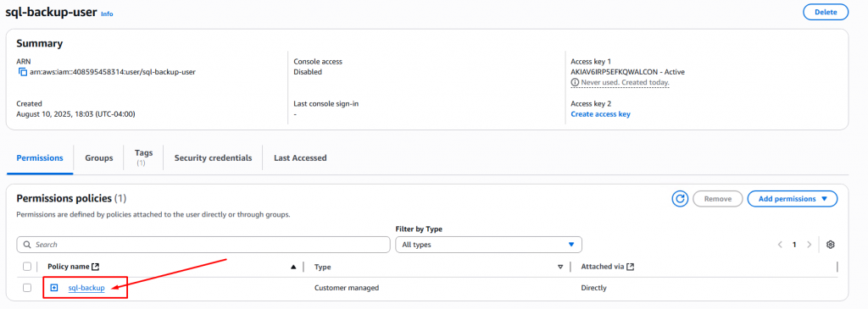868x309 pixels.
Task: Open the Create access key link
Action: 600,114
